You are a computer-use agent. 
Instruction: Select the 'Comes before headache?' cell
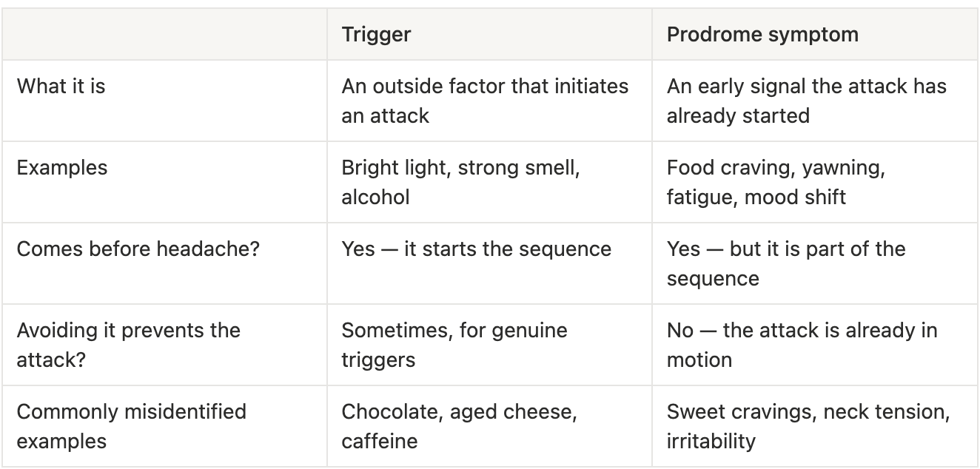[164, 263]
